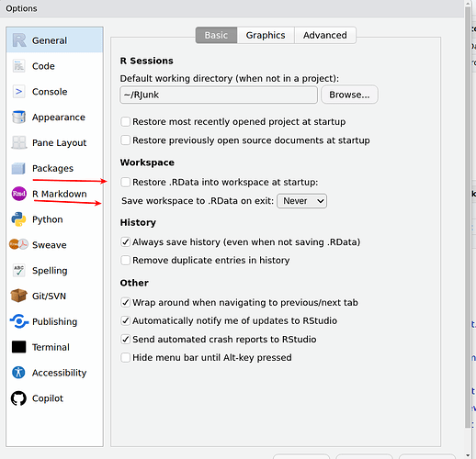Image resolution: width=476 pixels, height=459 pixels.
Task: Click the blue Publishing icon
Action: click(19, 321)
